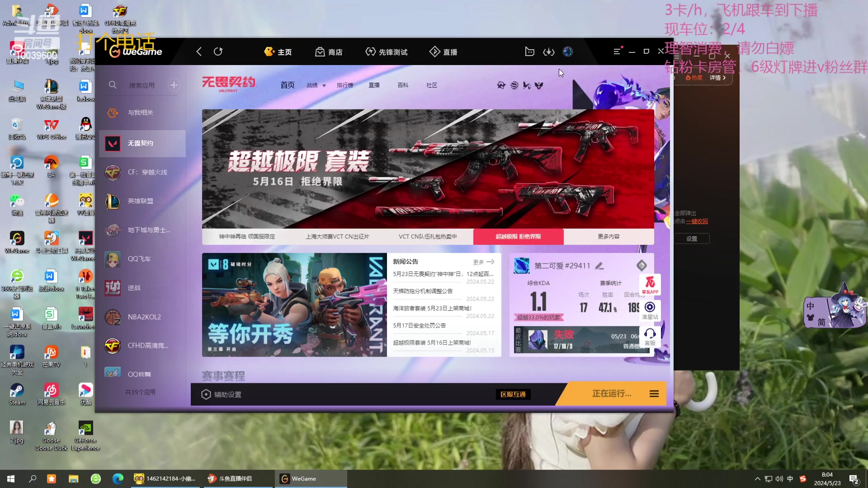Viewport: 868px width, 488px height.
Task: Select 地下城与勇士 in sidebar
Action: point(142,230)
